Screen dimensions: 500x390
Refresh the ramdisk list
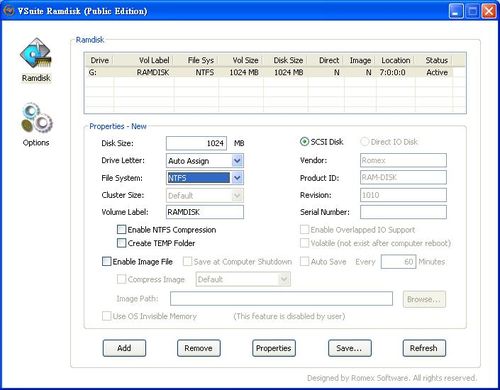pos(424,348)
